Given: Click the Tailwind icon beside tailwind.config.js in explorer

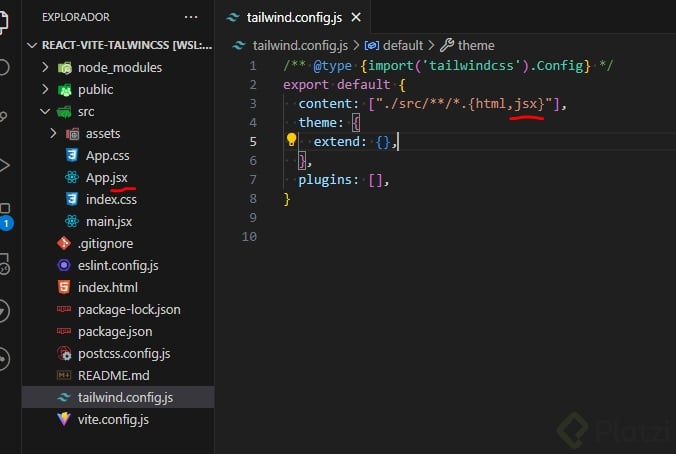Looking at the screenshot, I should (x=64, y=397).
